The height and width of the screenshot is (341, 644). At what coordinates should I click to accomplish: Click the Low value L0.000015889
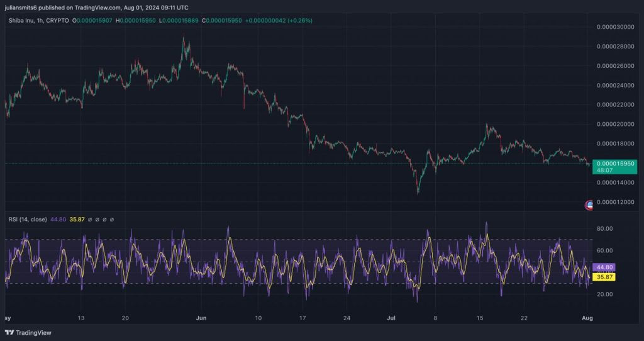click(x=179, y=20)
